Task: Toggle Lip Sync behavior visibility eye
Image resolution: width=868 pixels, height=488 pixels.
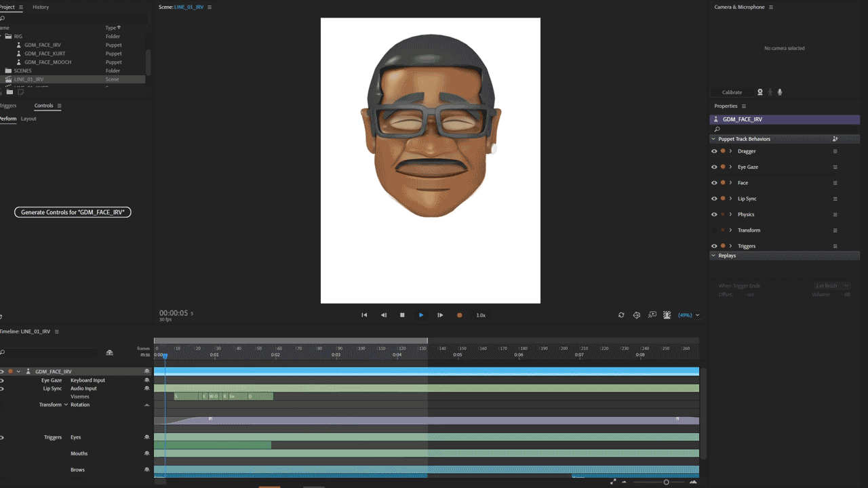Action: coord(714,199)
